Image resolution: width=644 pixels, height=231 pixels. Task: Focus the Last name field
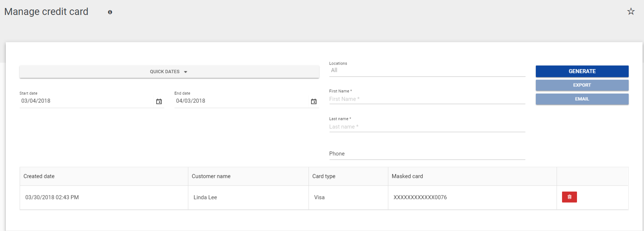(x=427, y=127)
